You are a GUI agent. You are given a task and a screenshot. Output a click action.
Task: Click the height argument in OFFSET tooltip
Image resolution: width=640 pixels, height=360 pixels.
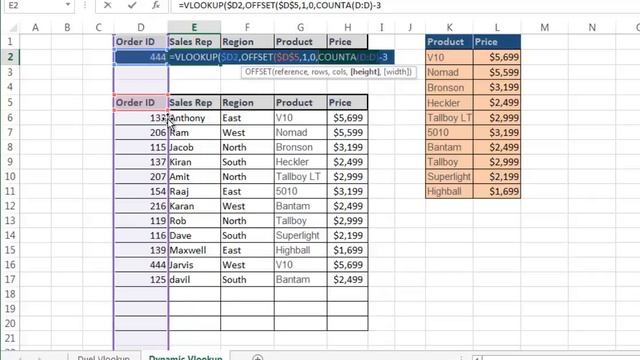point(365,72)
